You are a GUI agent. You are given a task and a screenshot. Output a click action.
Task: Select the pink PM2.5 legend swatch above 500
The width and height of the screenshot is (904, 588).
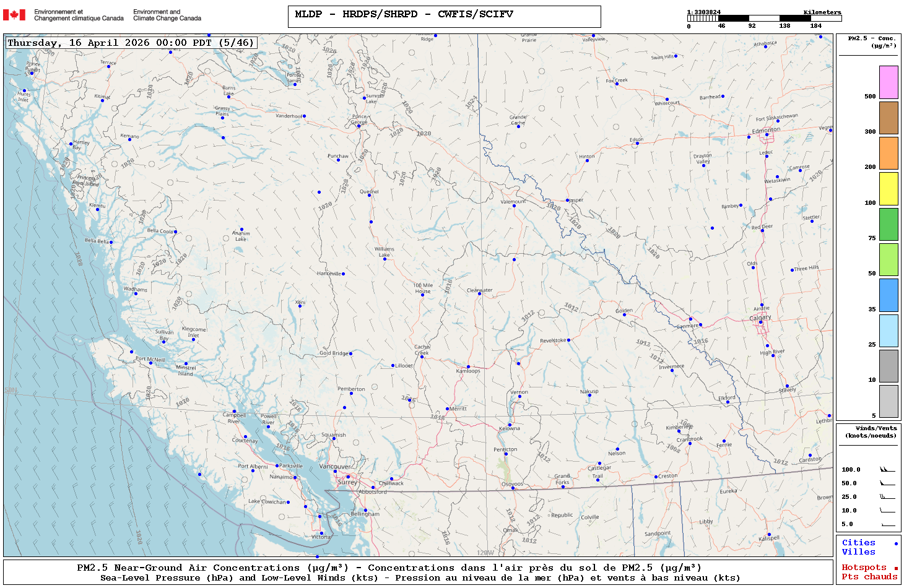pyautogui.click(x=889, y=82)
